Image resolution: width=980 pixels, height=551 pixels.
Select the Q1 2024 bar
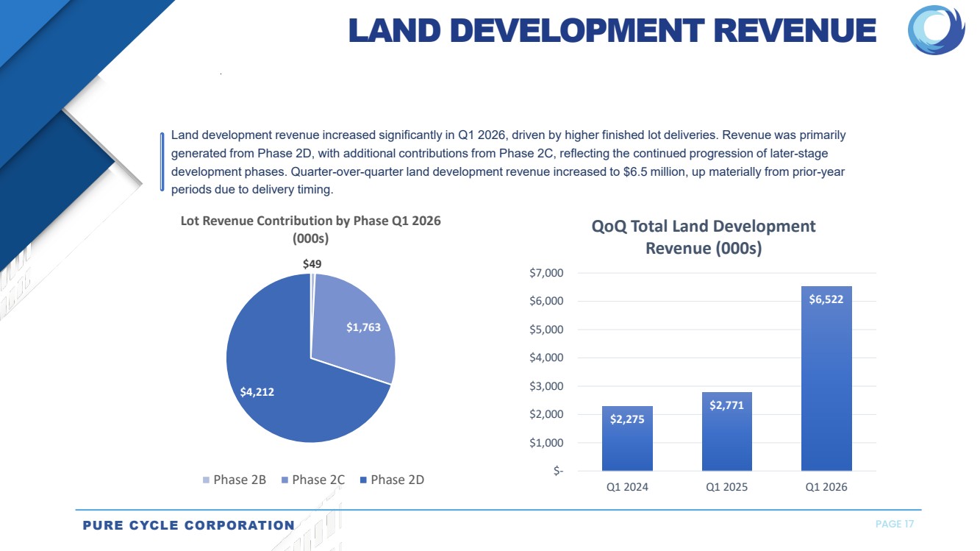tap(627, 438)
